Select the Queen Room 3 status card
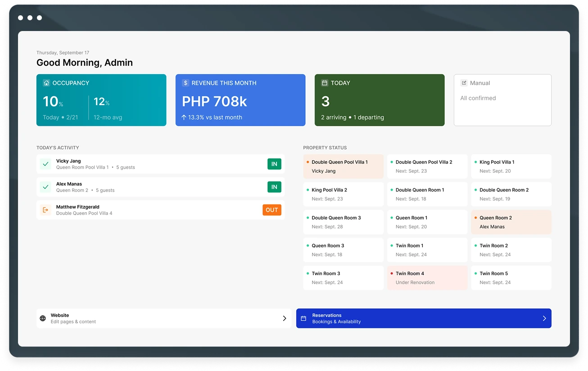 click(344, 250)
